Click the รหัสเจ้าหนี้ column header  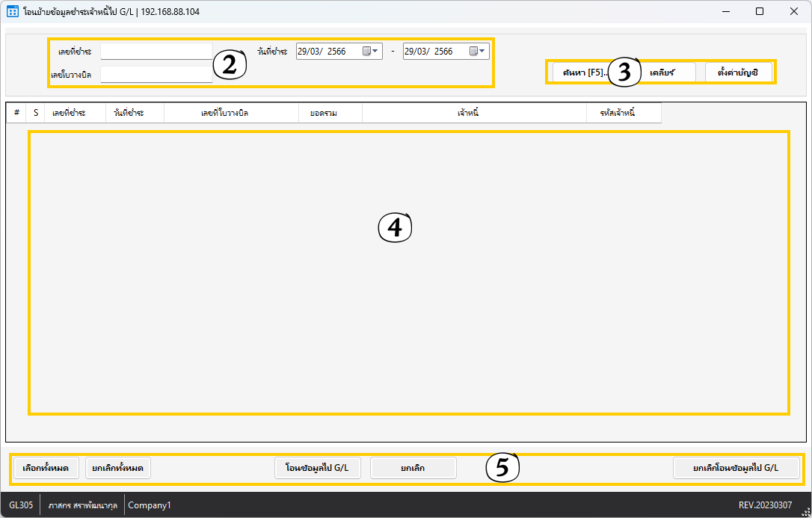[623, 113]
